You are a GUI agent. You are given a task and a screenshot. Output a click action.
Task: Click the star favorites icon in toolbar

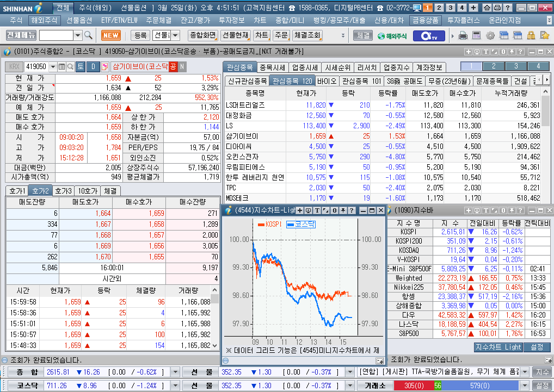click(544, 35)
